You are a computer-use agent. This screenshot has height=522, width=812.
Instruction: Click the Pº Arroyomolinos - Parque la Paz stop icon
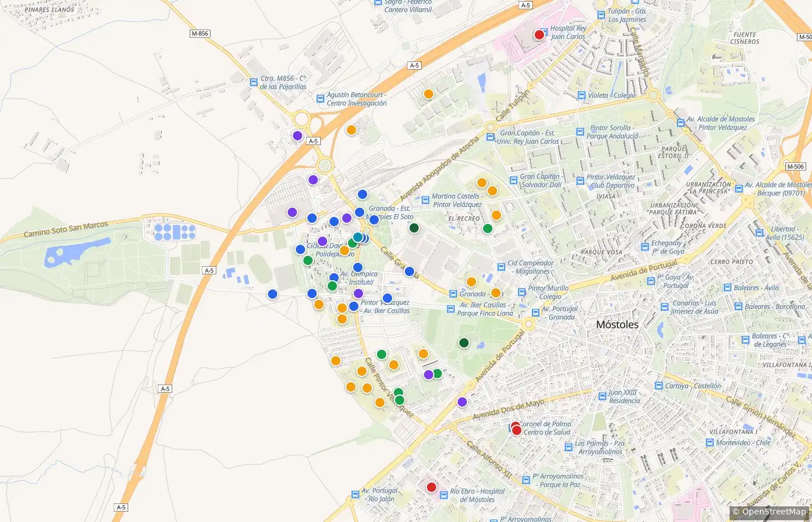click(525, 480)
